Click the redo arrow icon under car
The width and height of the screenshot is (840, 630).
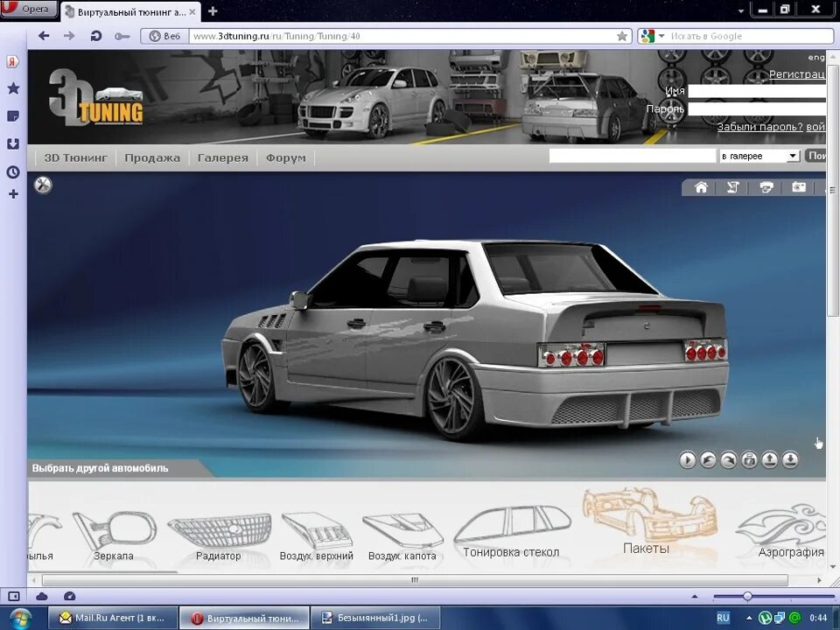pos(728,459)
